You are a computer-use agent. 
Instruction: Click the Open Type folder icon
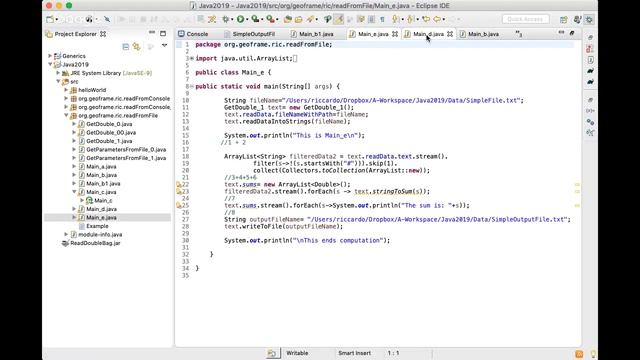coord(298,19)
